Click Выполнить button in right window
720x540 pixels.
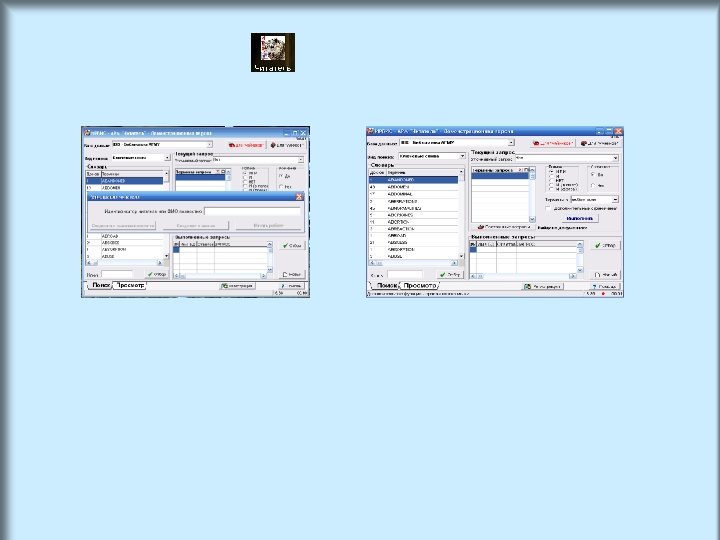tap(579, 219)
